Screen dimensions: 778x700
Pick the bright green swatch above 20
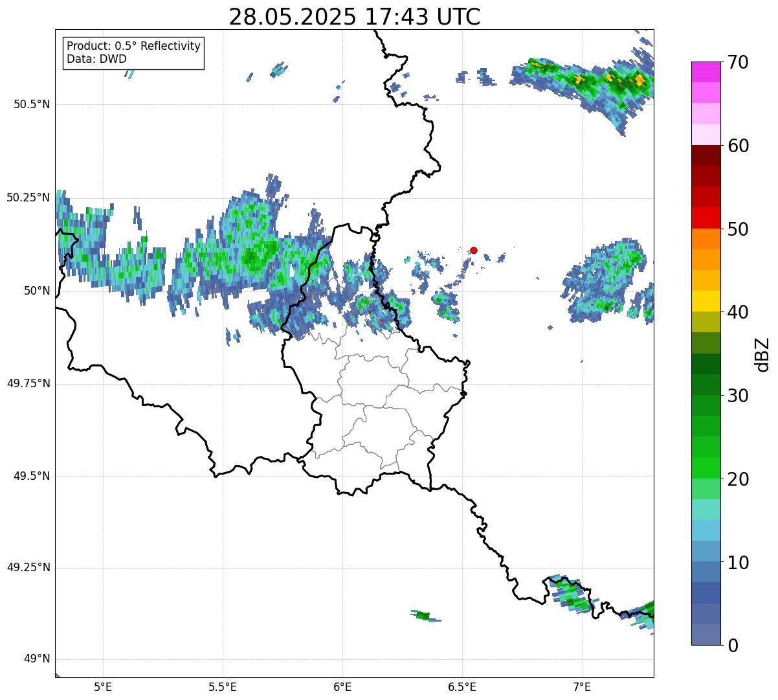(706, 468)
